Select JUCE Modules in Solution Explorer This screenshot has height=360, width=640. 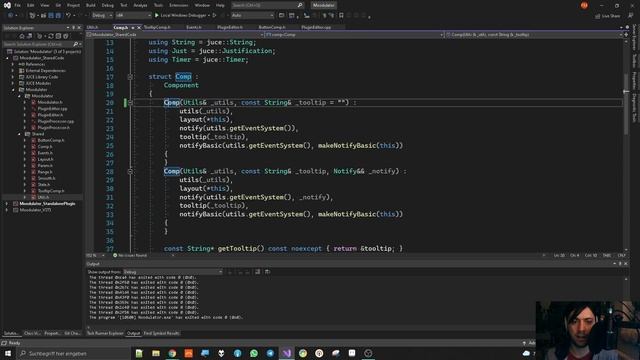(x=38, y=83)
